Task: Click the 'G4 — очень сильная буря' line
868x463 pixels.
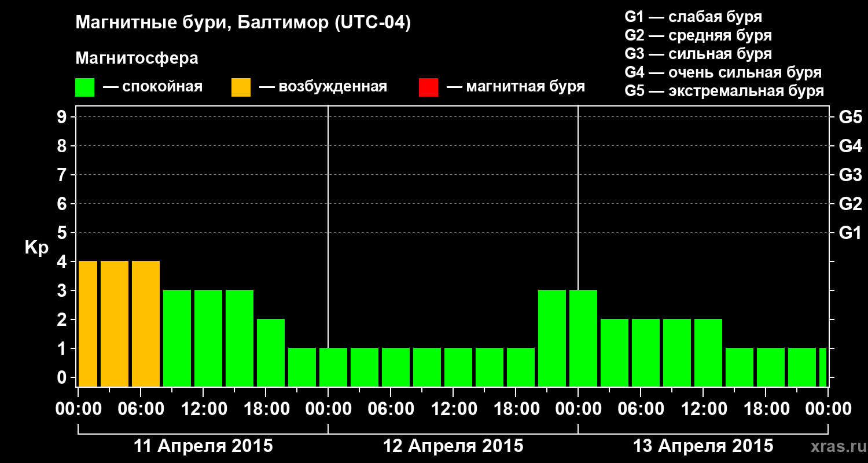Action: pos(723,72)
